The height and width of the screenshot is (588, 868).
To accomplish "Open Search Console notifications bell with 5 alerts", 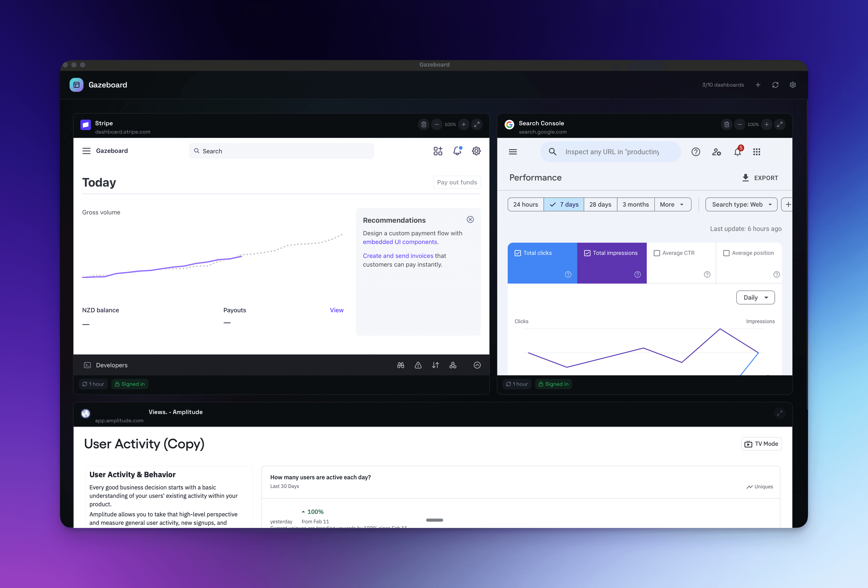I will 737,152.
